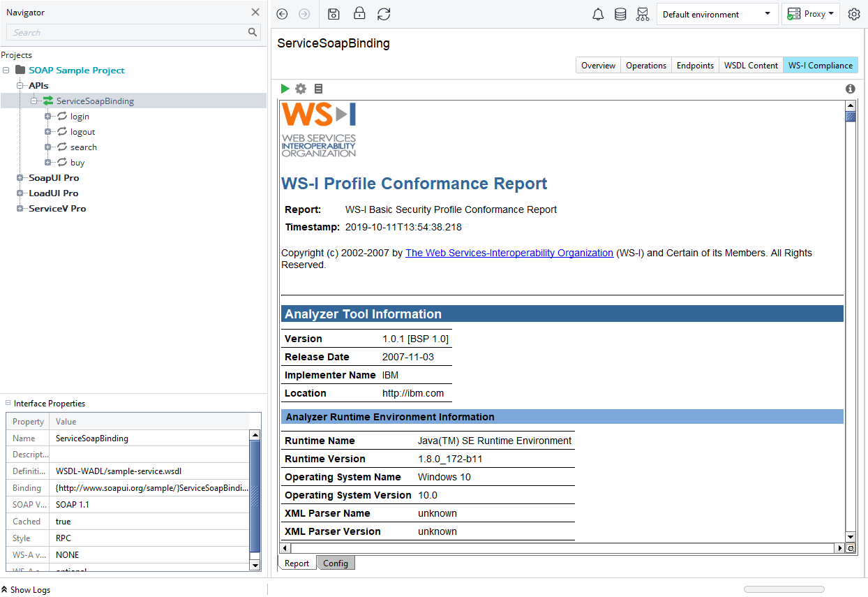Click the buy operation icon
The height and width of the screenshot is (597, 868).
[x=62, y=162]
